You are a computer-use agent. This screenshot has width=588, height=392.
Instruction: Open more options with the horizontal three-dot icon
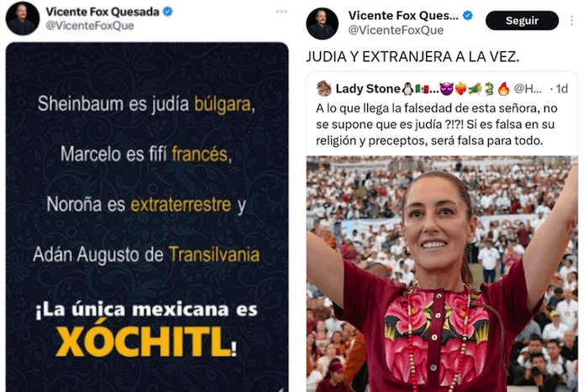pyautogui.click(x=281, y=12)
